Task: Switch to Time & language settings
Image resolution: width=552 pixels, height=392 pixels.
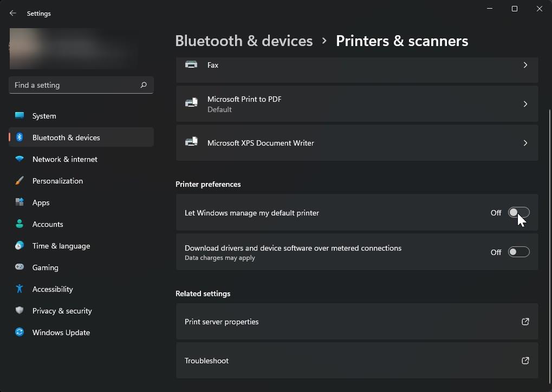Action: coord(19,246)
